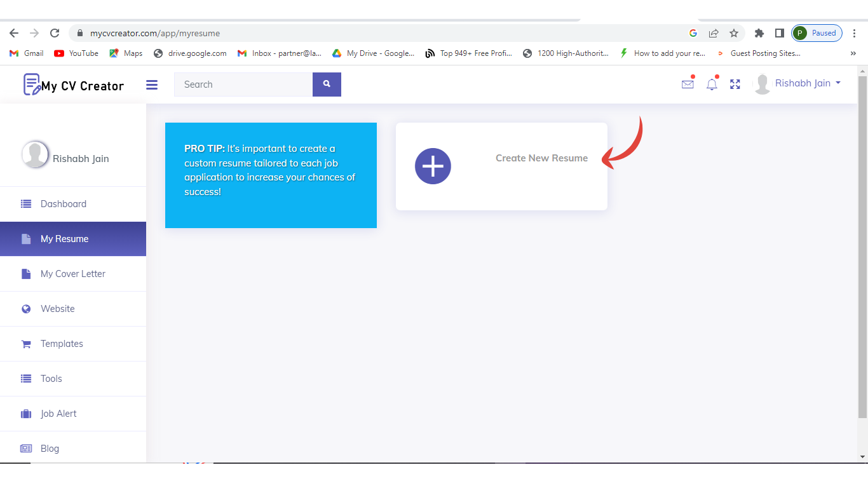
Task: Open the bell notifications icon
Action: pos(712,84)
